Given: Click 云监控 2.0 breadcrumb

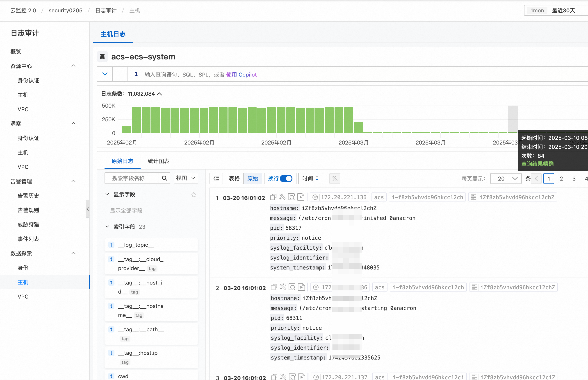Looking at the screenshot, I should tap(23, 11).
